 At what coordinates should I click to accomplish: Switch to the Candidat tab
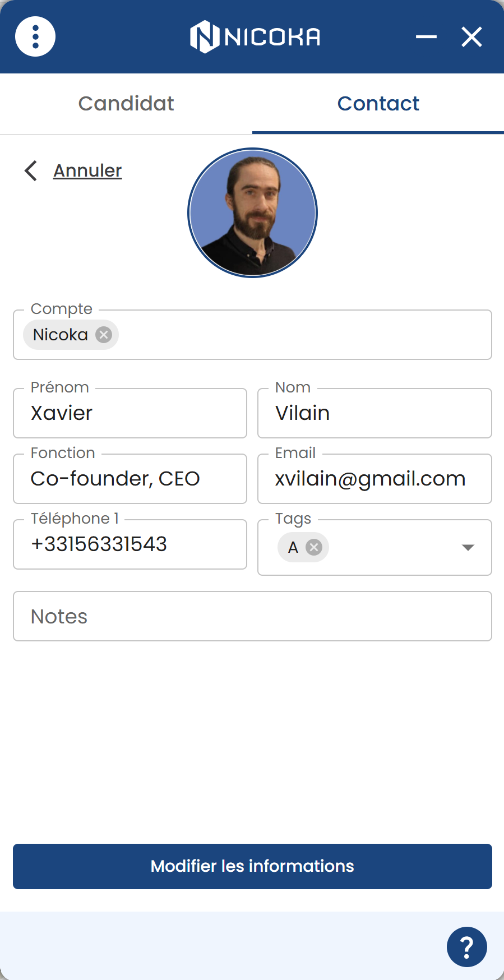tap(126, 104)
